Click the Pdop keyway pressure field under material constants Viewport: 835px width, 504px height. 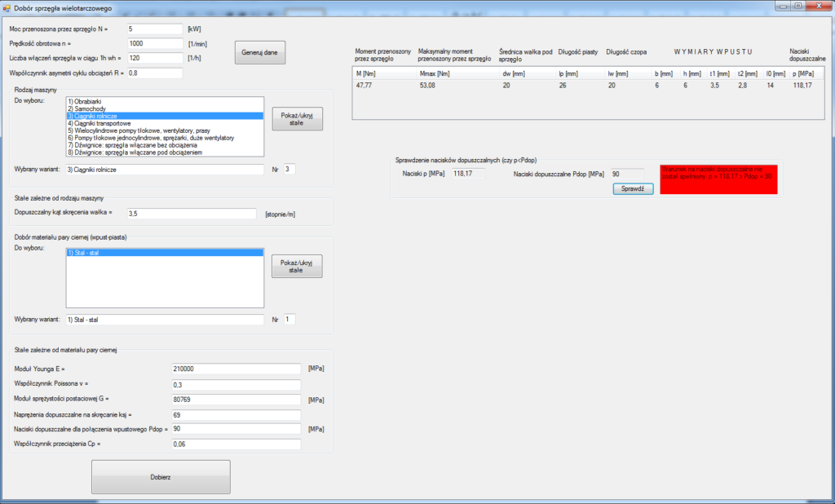tap(236, 429)
